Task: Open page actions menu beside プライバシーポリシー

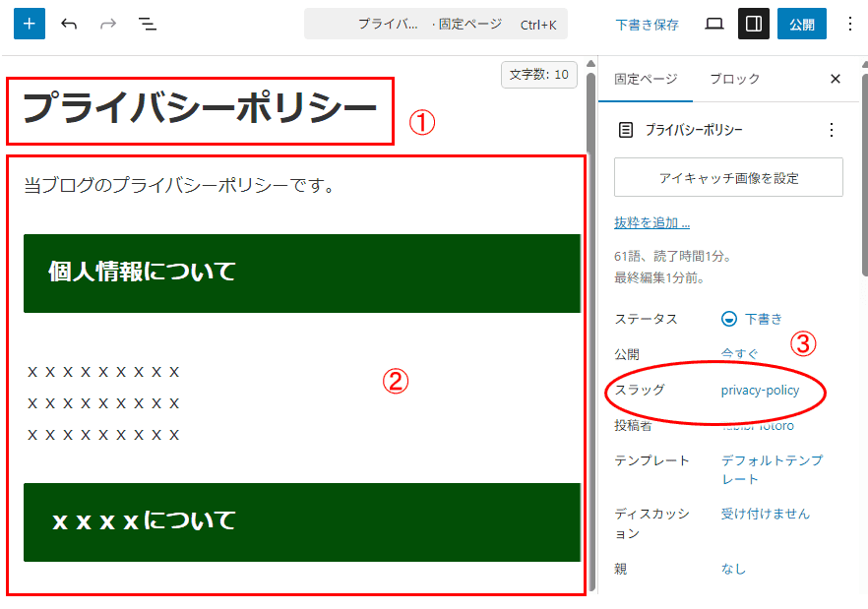Action: pos(832,130)
